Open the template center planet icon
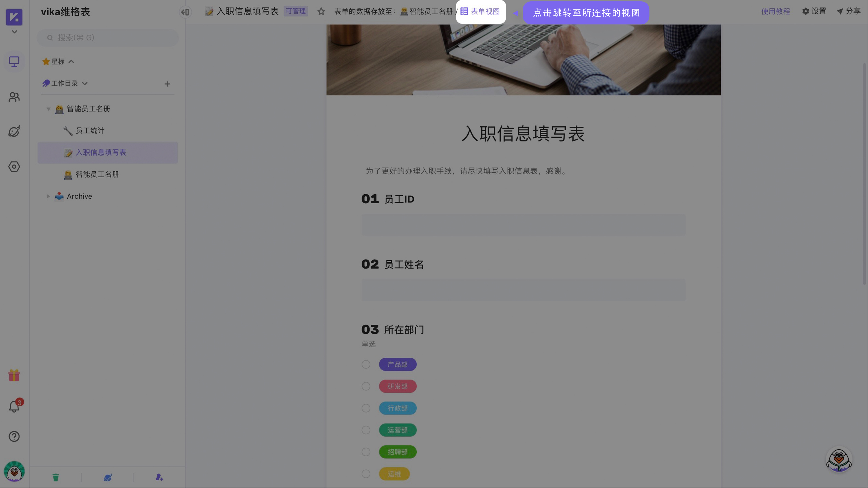868x488 pixels. pos(14,132)
